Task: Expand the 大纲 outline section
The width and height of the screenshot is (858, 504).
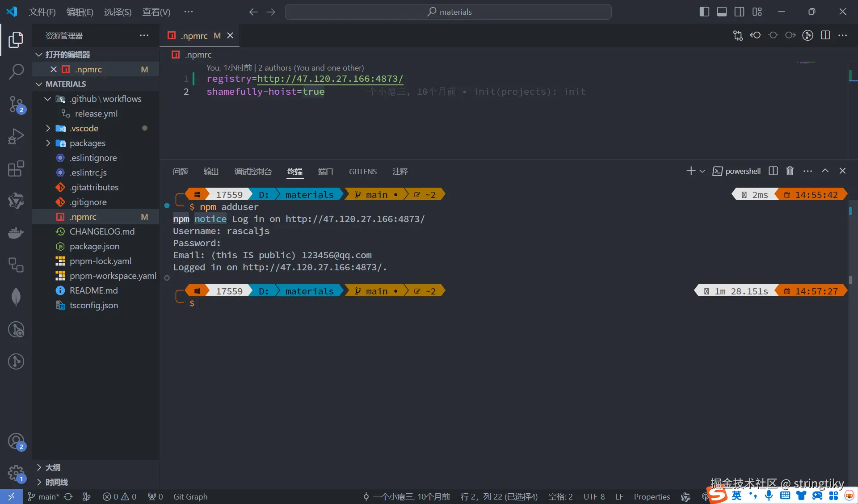Action: [x=53, y=467]
